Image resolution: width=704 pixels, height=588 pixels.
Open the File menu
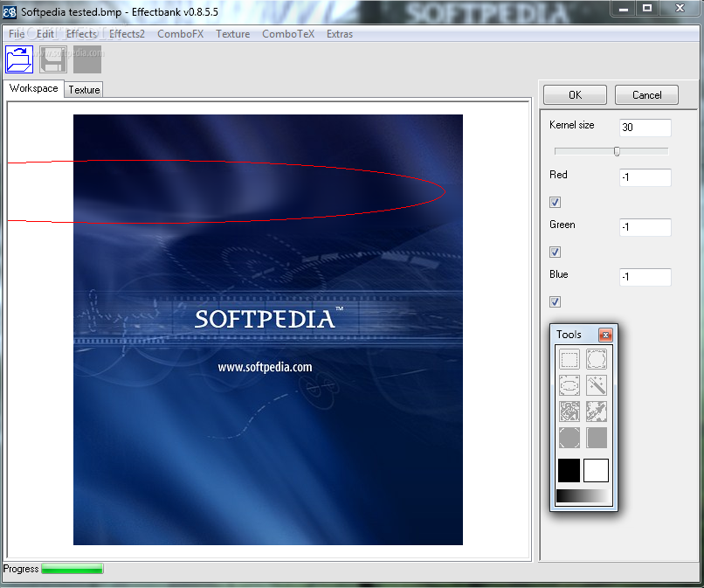17,34
